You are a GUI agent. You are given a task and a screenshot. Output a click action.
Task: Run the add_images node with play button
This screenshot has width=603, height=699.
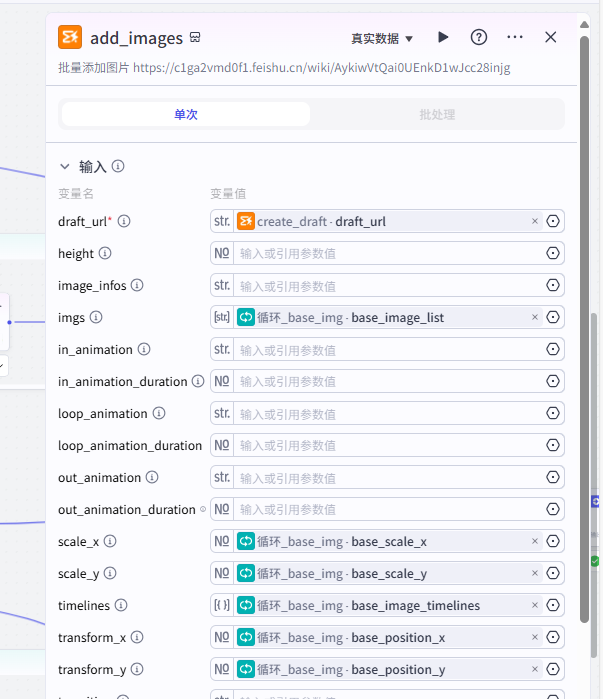443,37
